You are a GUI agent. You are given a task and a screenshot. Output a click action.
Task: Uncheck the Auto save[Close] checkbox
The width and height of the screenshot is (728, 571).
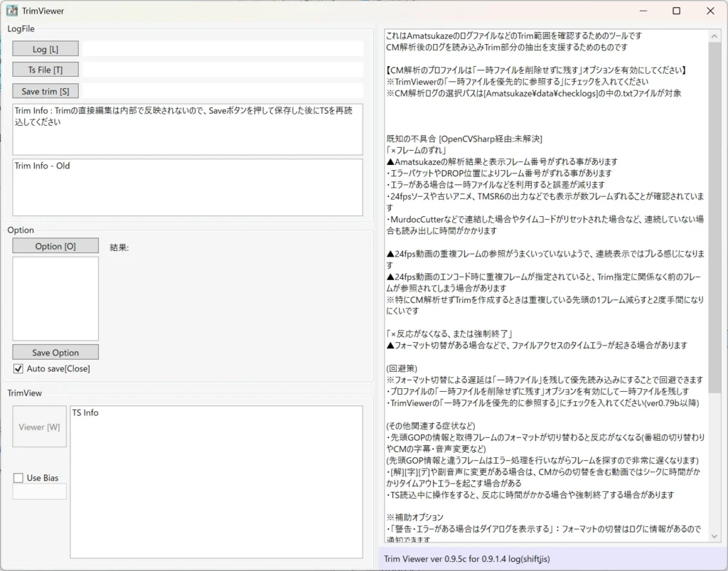pos(18,368)
